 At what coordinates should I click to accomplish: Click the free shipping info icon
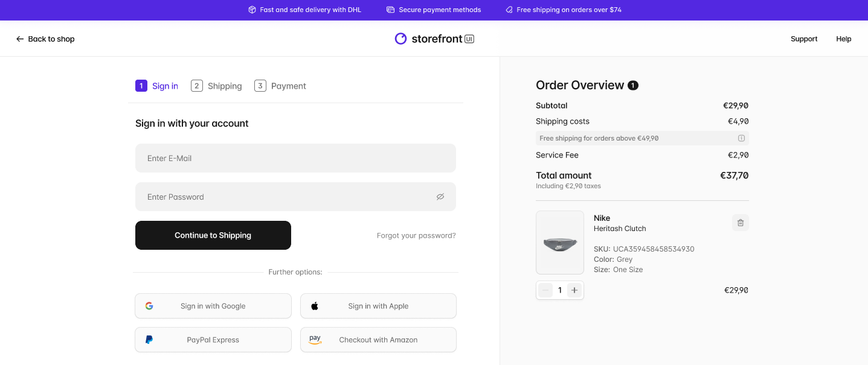click(x=741, y=138)
